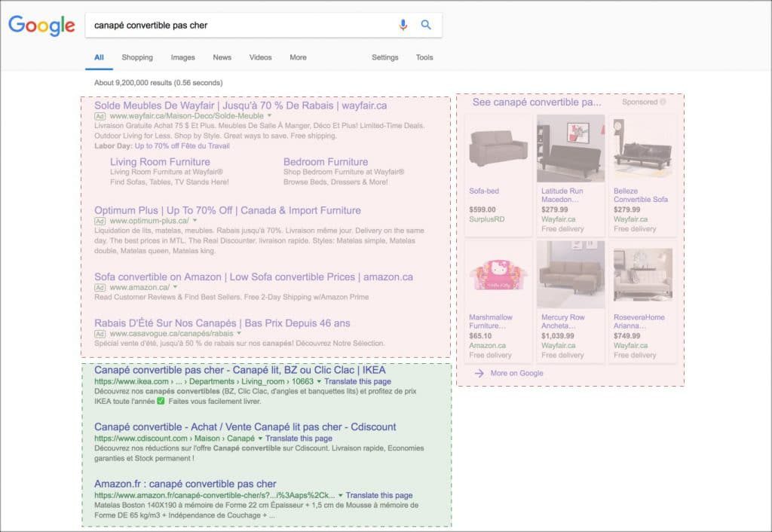Screen dimensions: 772x532
Task: Open the More search menu
Action: click(298, 57)
